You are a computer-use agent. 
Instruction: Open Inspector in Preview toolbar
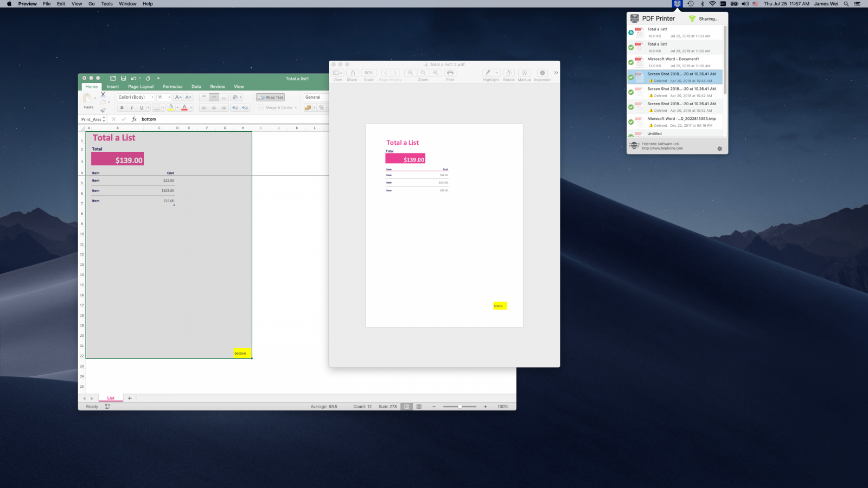(x=542, y=73)
